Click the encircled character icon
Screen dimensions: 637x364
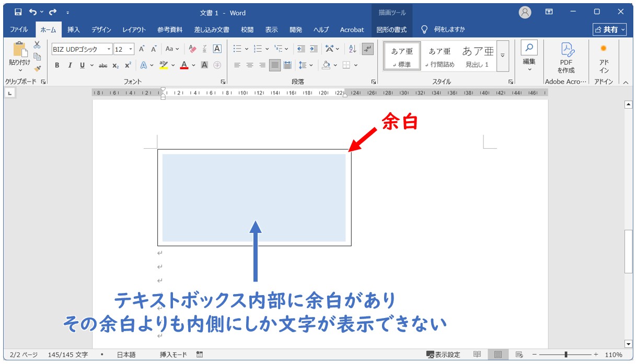coord(217,65)
